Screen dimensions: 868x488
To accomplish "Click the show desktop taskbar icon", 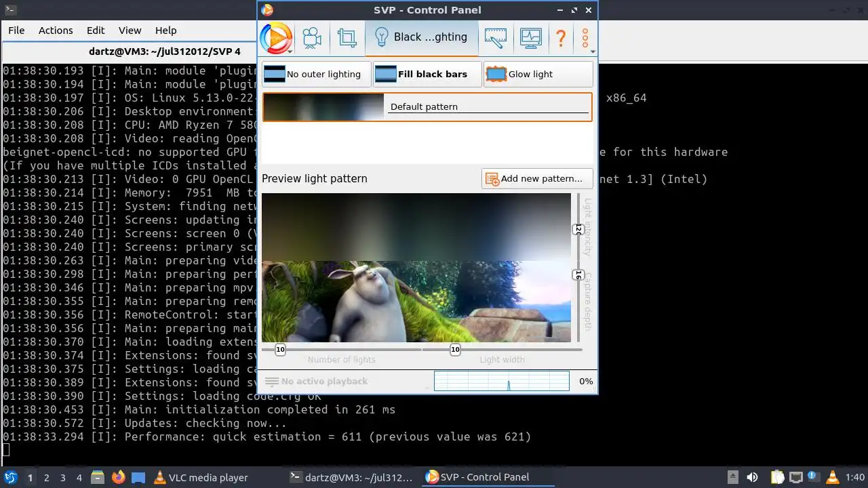I will coord(138,477).
